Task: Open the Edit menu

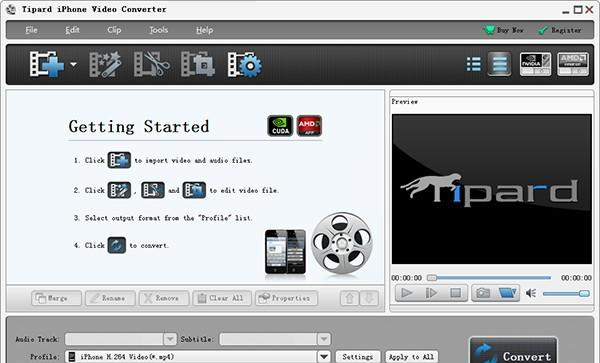Action: pos(72,30)
